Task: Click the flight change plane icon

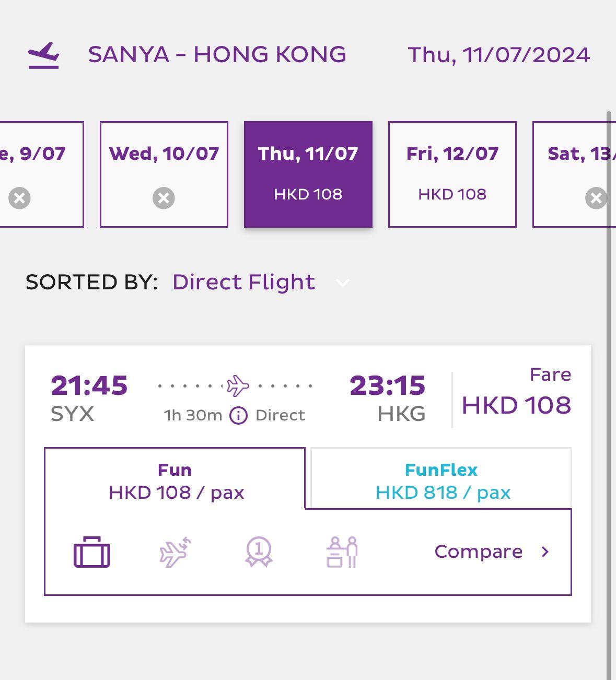Action: [x=175, y=552]
